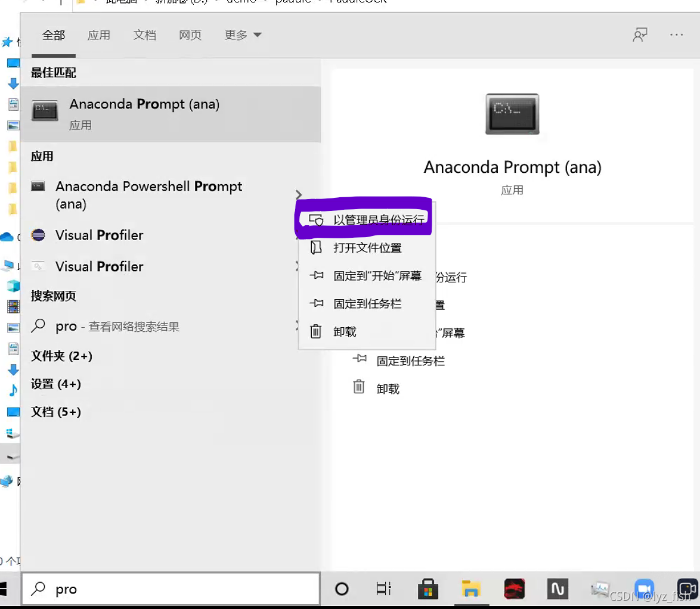
Task: Open File Explorer on taskbar
Action: (471, 589)
